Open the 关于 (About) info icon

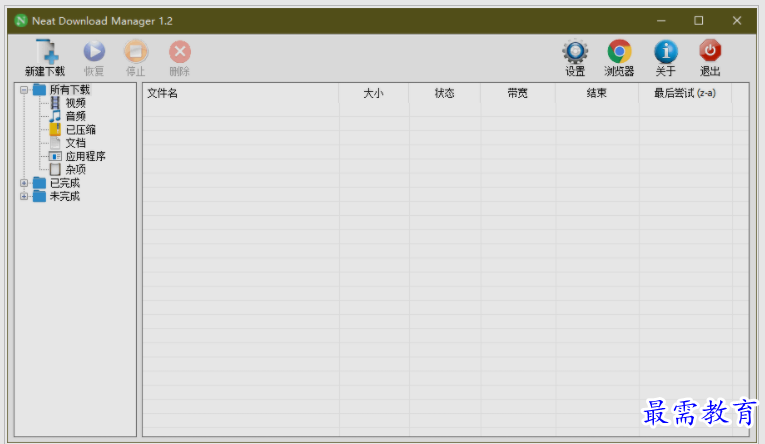665,51
